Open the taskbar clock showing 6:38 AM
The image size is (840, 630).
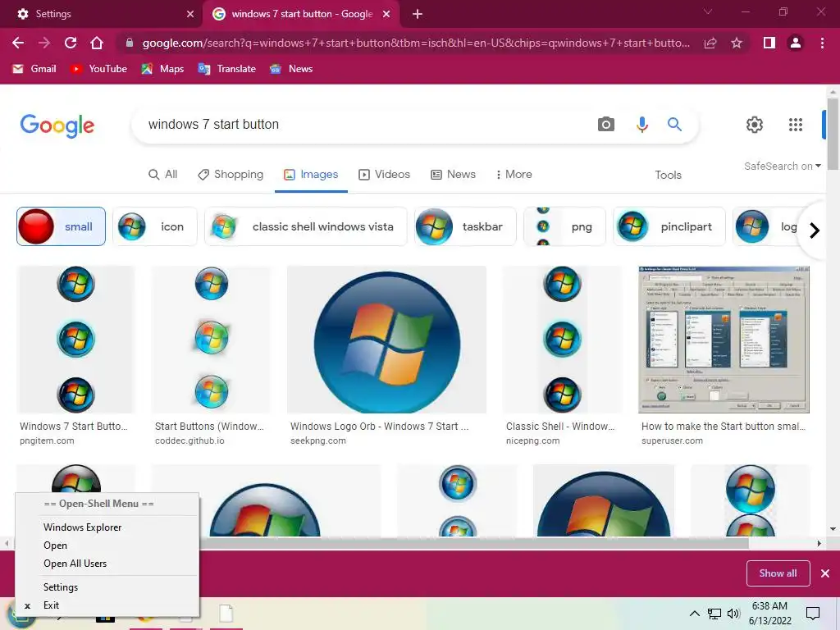769,614
